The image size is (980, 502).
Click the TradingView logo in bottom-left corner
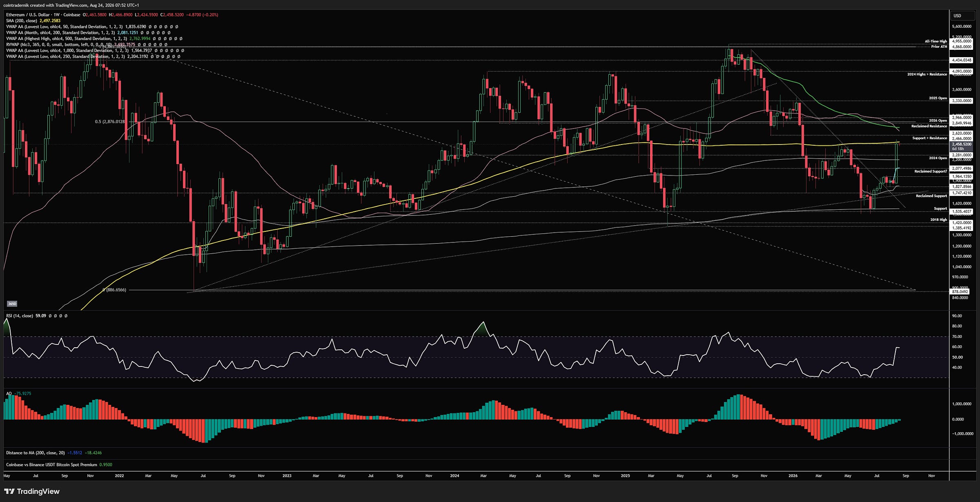click(32, 491)
